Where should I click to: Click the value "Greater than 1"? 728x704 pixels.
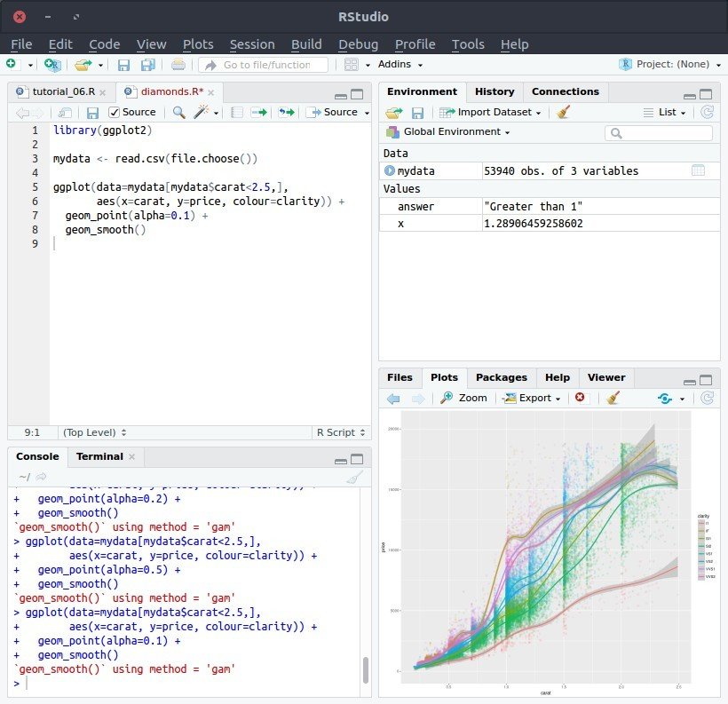pyautogui.click(x=533, y=206)
